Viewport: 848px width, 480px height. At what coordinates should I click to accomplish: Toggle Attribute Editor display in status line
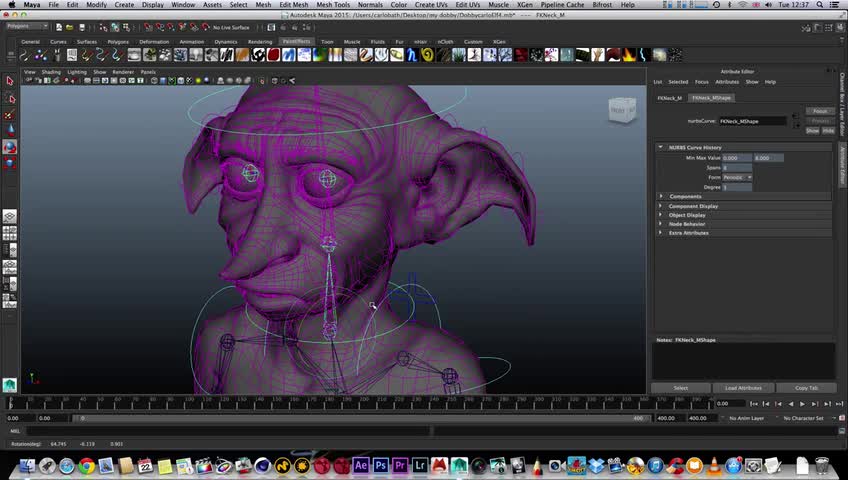(x=817, y=28)
